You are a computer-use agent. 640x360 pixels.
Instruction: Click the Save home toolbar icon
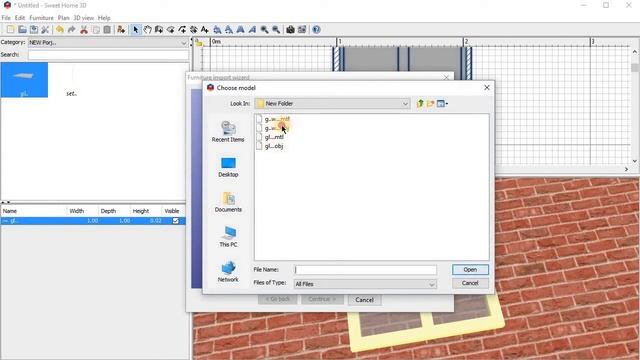click(x=33, y=30)
